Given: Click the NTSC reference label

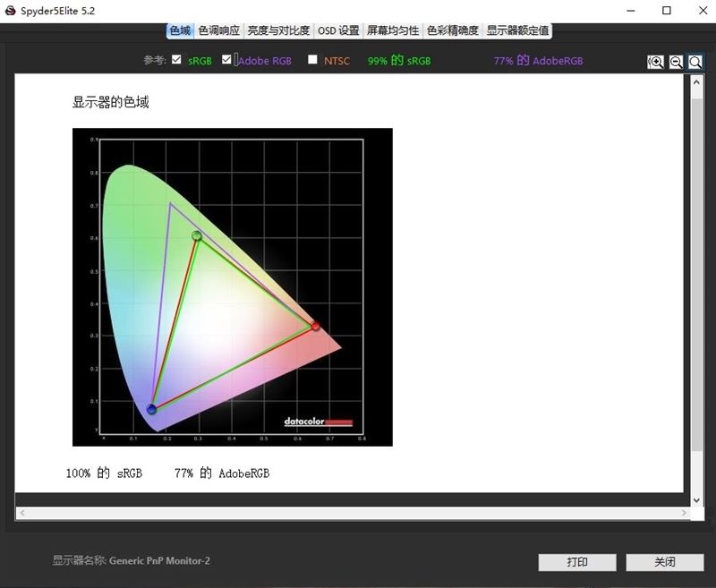Looking at the screenshot, I should click(x=337, y=61).
